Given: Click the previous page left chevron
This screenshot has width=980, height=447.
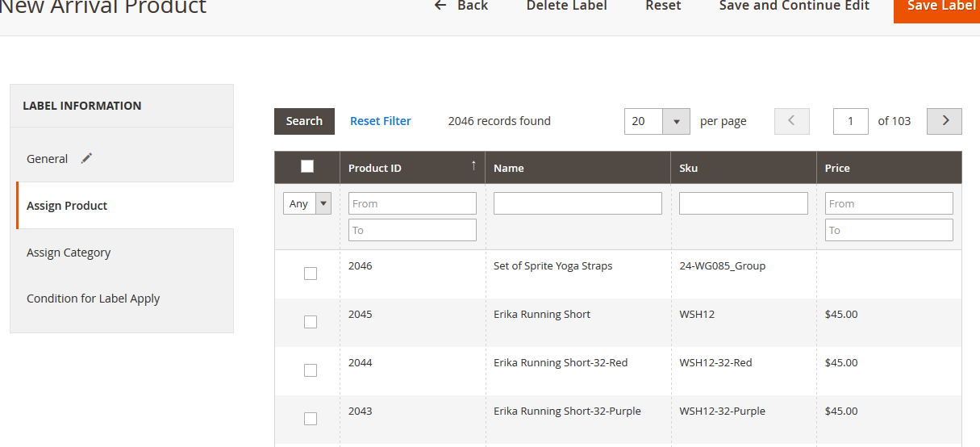Looking at the screenshot, I should (791, 121).
